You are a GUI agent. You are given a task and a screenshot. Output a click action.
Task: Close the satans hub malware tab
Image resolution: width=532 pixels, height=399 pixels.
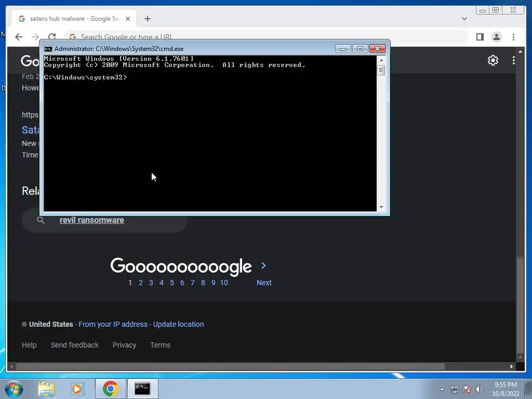click(128, 19)
